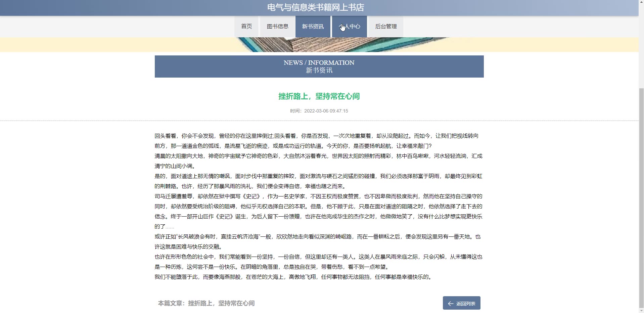Select the 新书资讯 tab

[313, 26]
